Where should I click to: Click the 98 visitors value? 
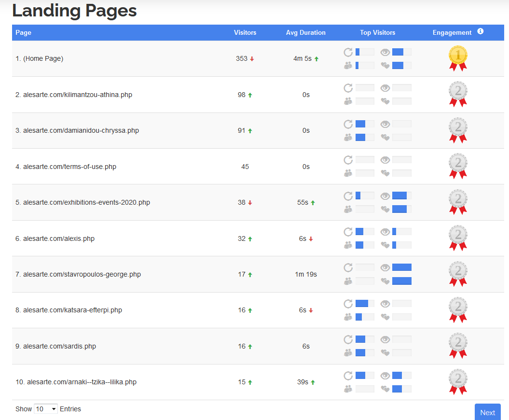pyautogui.click(x=242, y=95)
